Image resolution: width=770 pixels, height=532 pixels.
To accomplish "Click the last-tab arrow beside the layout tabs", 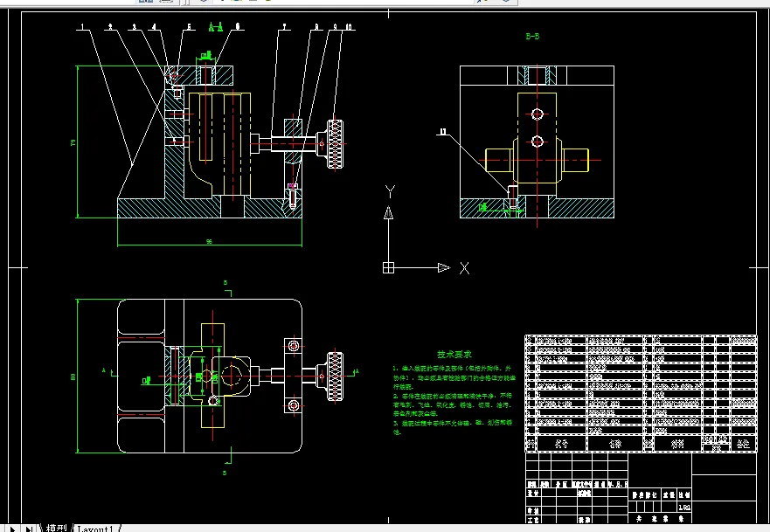I will (x=29, y=529).
